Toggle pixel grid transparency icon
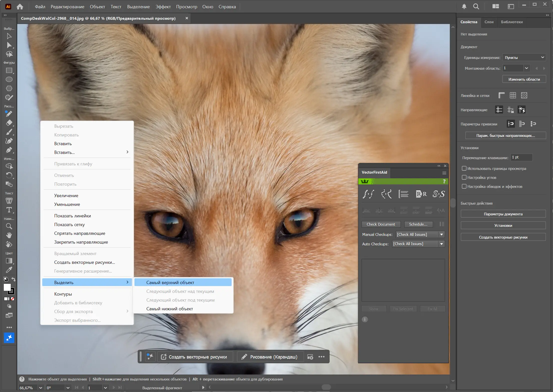Image resolution: width=553 pixels, height=392 pixels. [524, 95]
